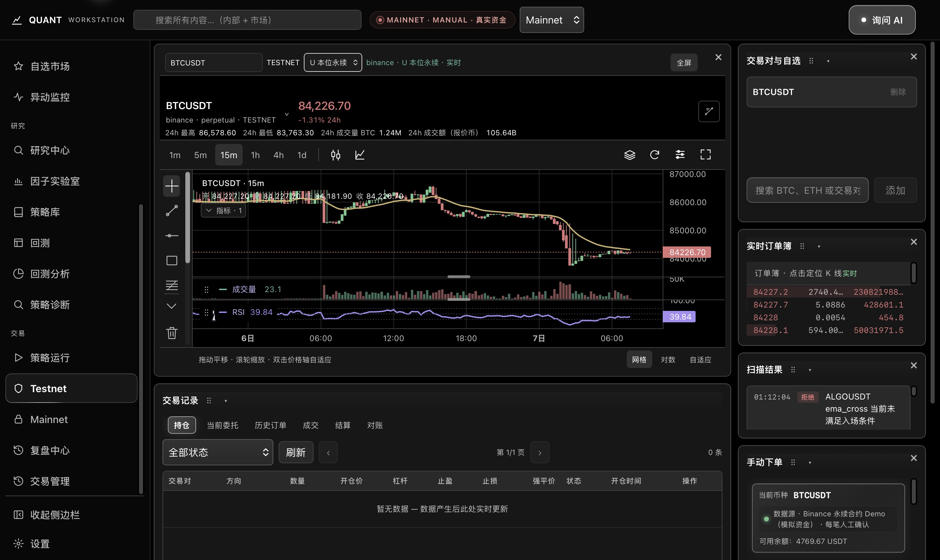Select the Fibonacci retracement tool

pyautogui.click(x=172, y=285)
